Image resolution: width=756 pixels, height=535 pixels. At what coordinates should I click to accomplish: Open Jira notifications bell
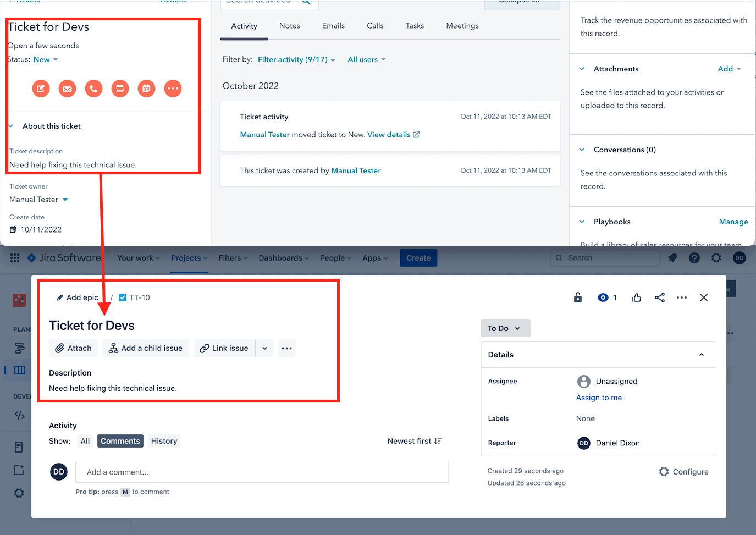tap(672, 257)
